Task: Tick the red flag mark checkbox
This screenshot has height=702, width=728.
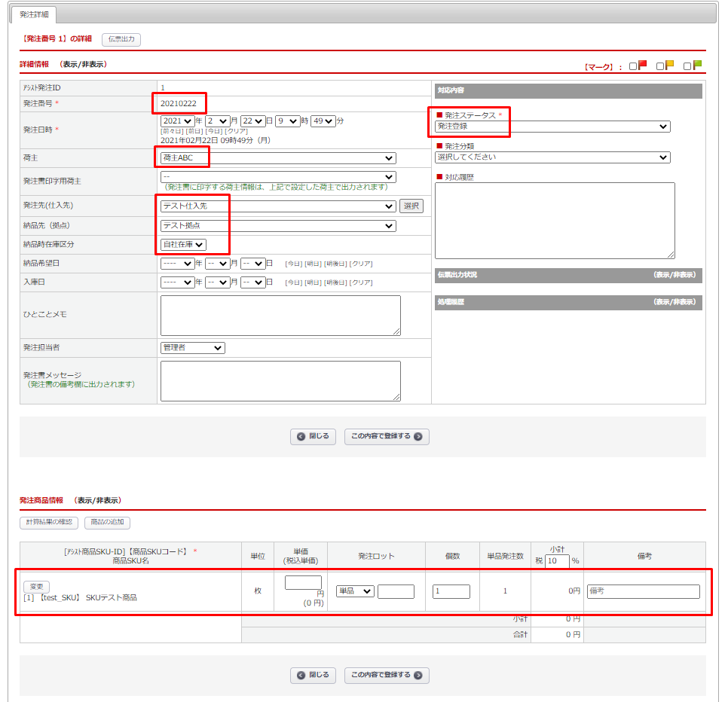Action: coord(633,66)
